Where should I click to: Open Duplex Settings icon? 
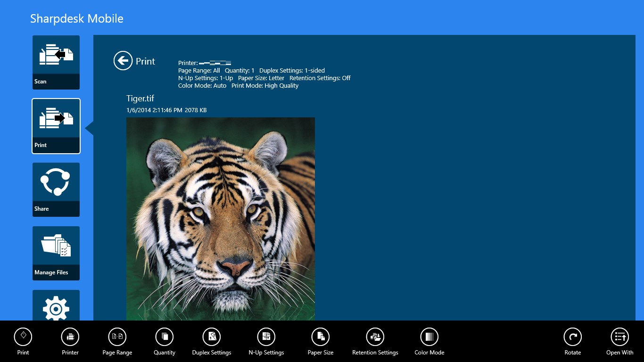pos(212,337)
